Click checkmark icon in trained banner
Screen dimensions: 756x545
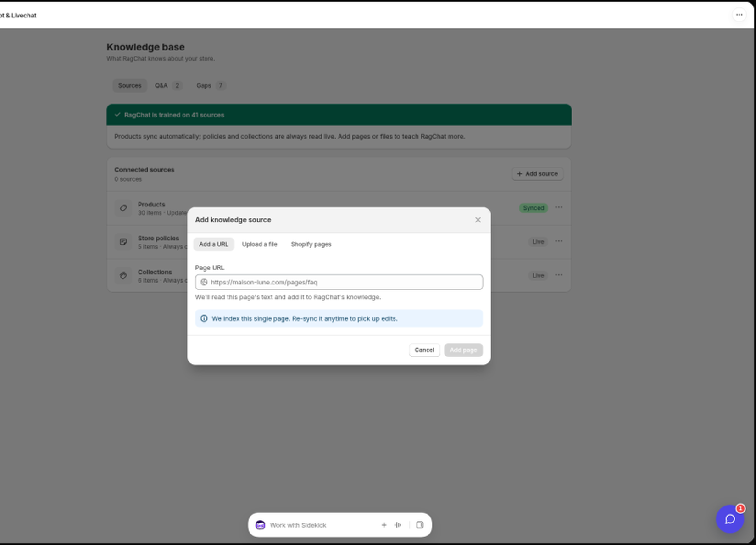point(117,115)
